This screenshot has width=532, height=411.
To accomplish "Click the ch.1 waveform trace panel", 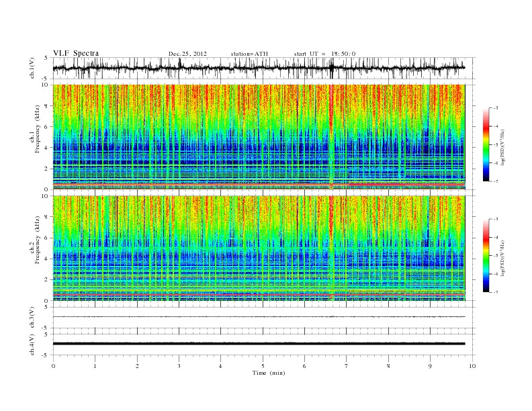I will (x=264, y=68).
